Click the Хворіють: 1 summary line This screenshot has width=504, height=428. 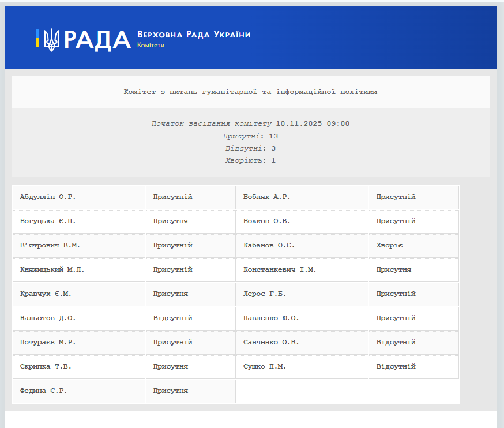[x=250, y=160]
